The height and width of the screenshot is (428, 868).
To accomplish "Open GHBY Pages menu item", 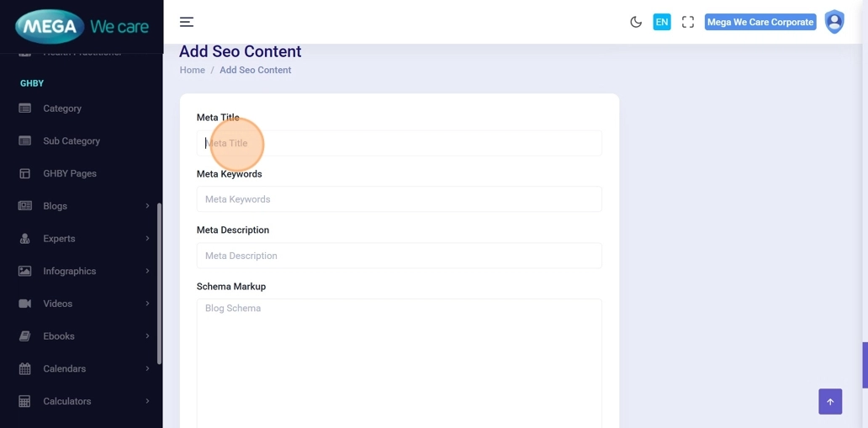I will pyautogui.click(x=70, y=173).
